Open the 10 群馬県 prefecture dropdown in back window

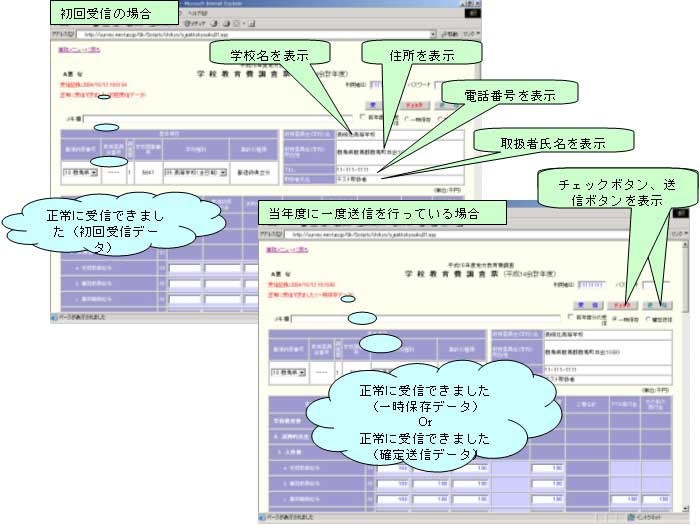[x=80, y=172]
